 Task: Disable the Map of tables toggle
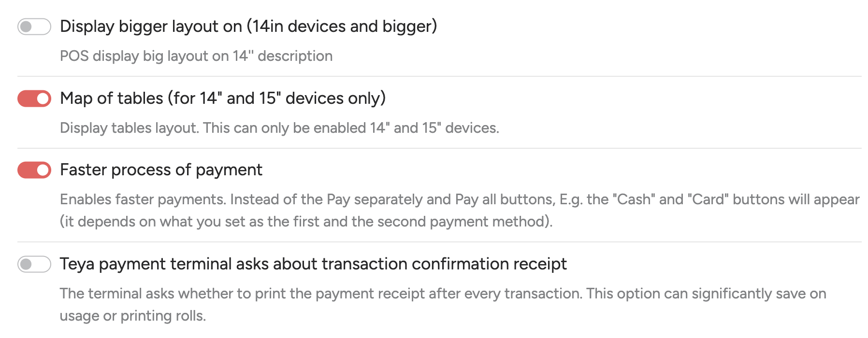34,99
